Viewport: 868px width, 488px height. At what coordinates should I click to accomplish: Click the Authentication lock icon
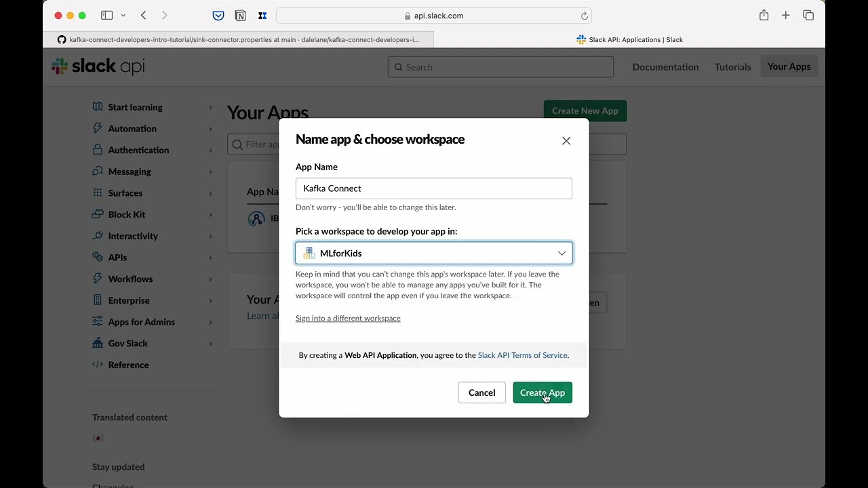98,150
